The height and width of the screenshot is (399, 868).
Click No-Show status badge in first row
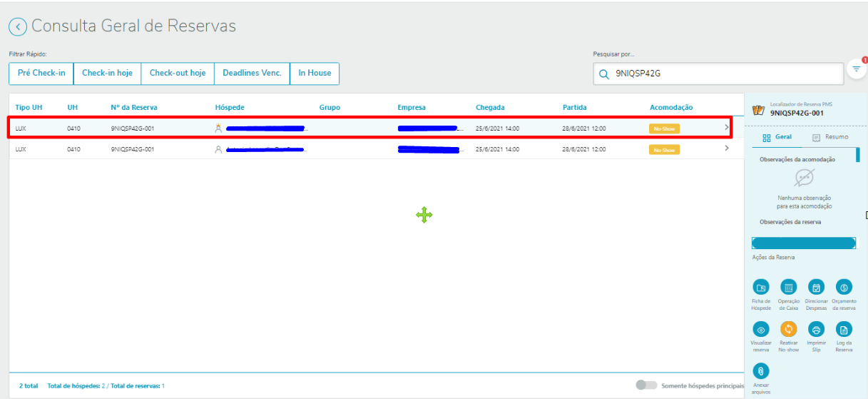click(x=664, y=129)
